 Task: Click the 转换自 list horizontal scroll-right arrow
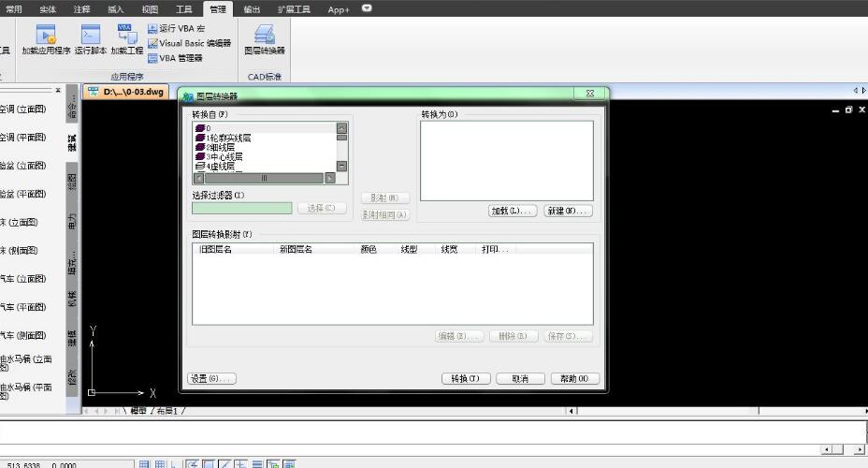330,179
